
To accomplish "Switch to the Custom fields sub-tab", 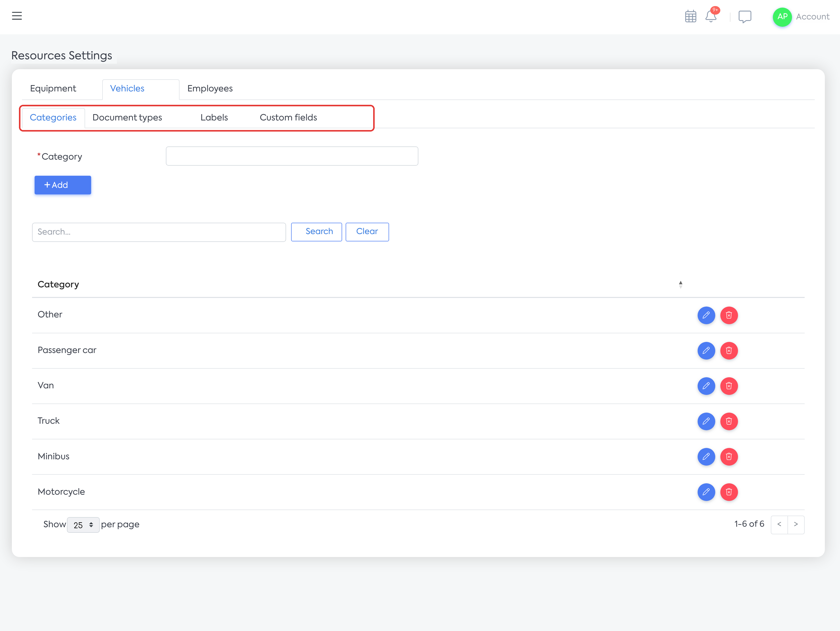I will click(288, 118).
